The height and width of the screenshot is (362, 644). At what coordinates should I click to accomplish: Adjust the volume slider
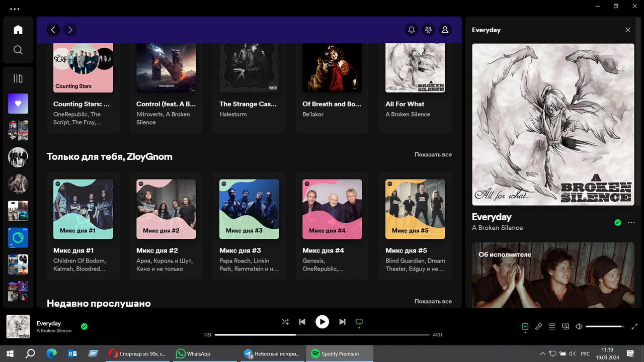[x=605, y=326]
